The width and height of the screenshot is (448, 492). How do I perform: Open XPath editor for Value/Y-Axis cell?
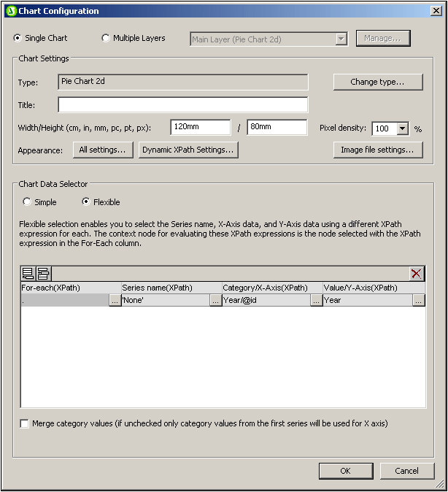(x=418, y=300)
